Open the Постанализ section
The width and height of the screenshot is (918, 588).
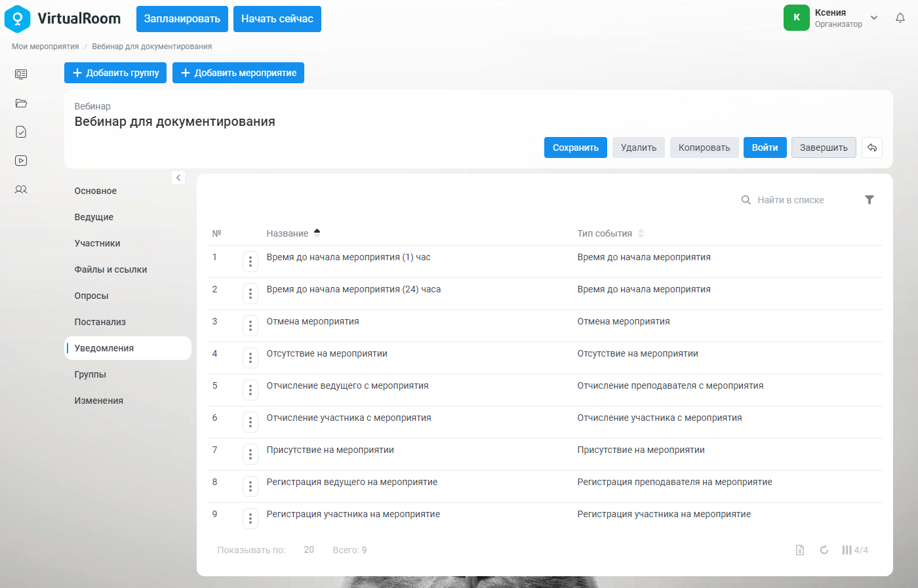pos(100,322)
